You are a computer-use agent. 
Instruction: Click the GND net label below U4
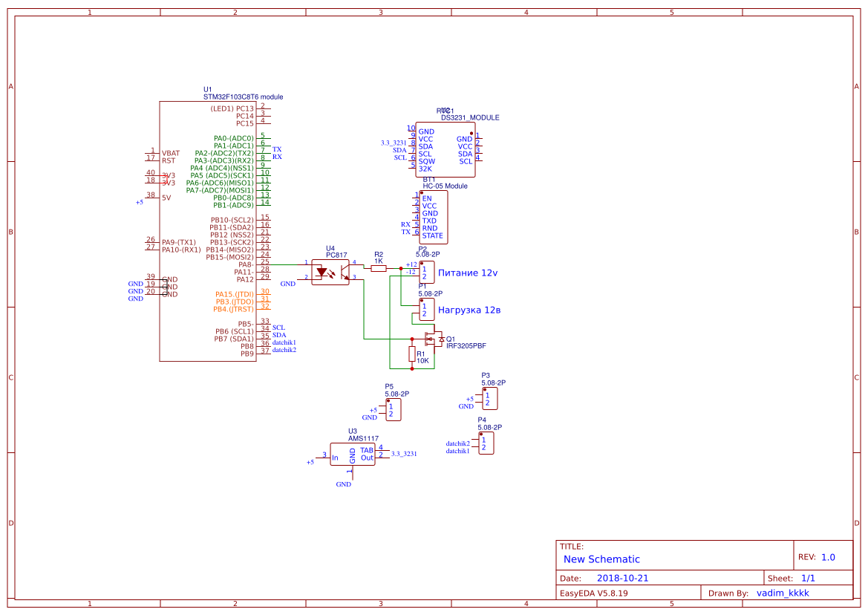tap(287, 283)
